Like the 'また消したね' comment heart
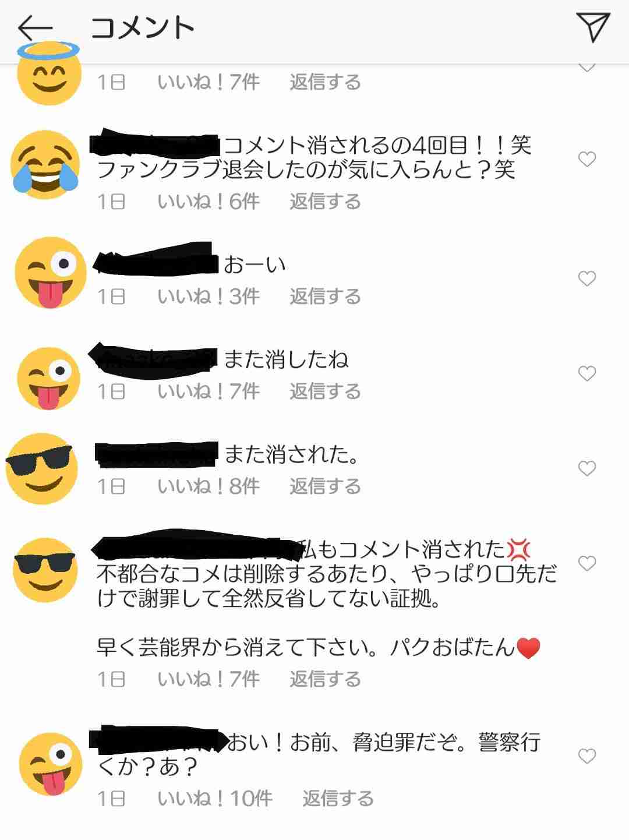The image size is (629, 840). point(587,373)
